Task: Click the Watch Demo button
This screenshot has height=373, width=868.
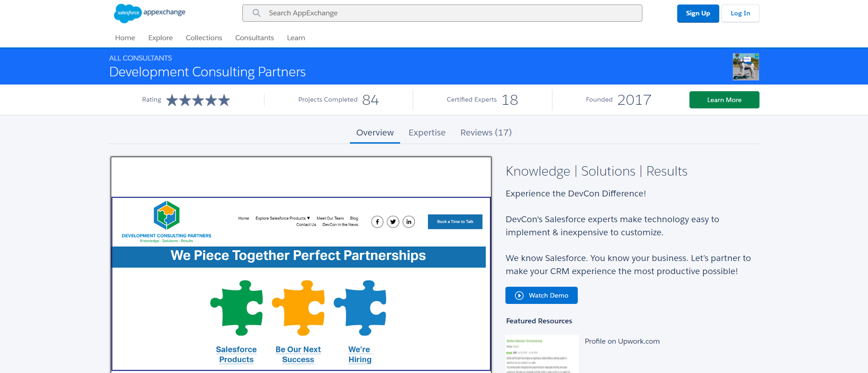Action: tap(542, 295)
